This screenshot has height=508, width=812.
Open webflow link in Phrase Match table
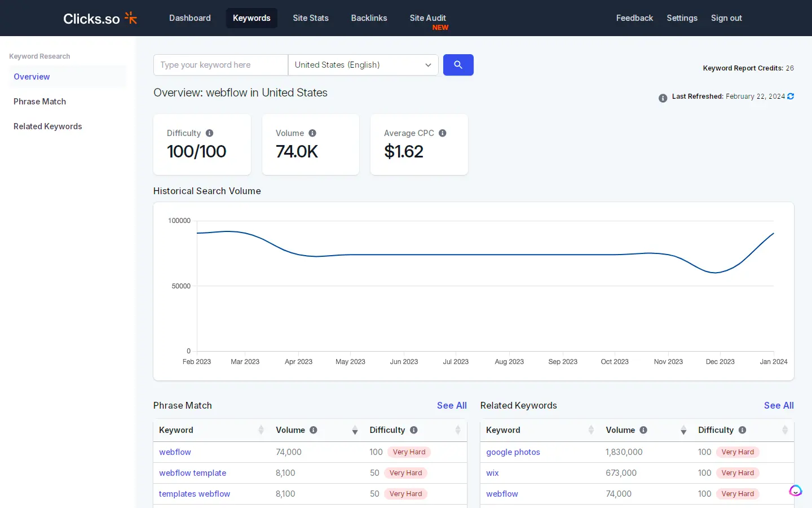click(175, 452)
